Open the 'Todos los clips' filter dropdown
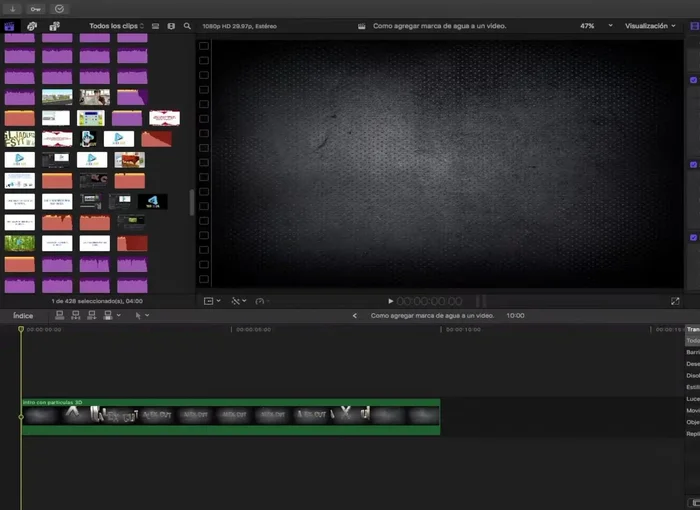700x510 pixels. (x=116, y=26)
